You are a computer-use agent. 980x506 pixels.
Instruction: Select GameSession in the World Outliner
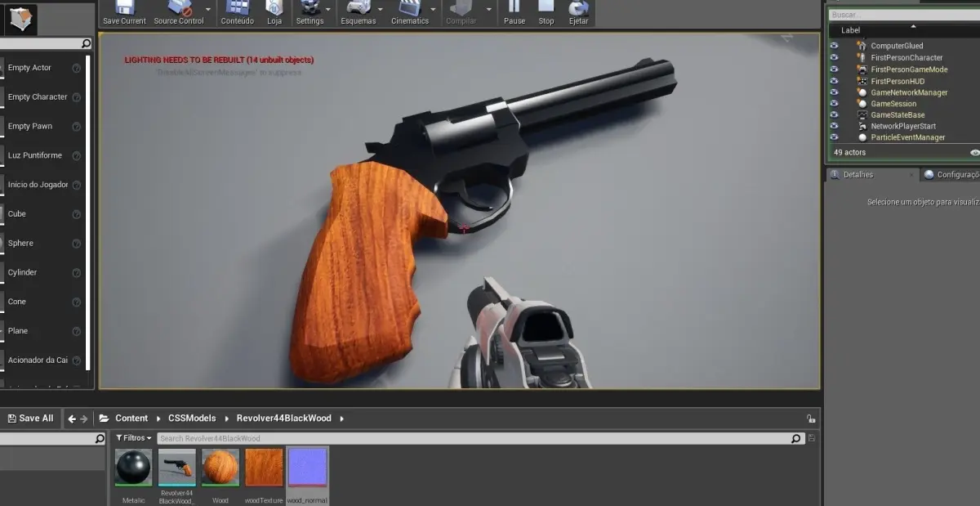[893, 104]
